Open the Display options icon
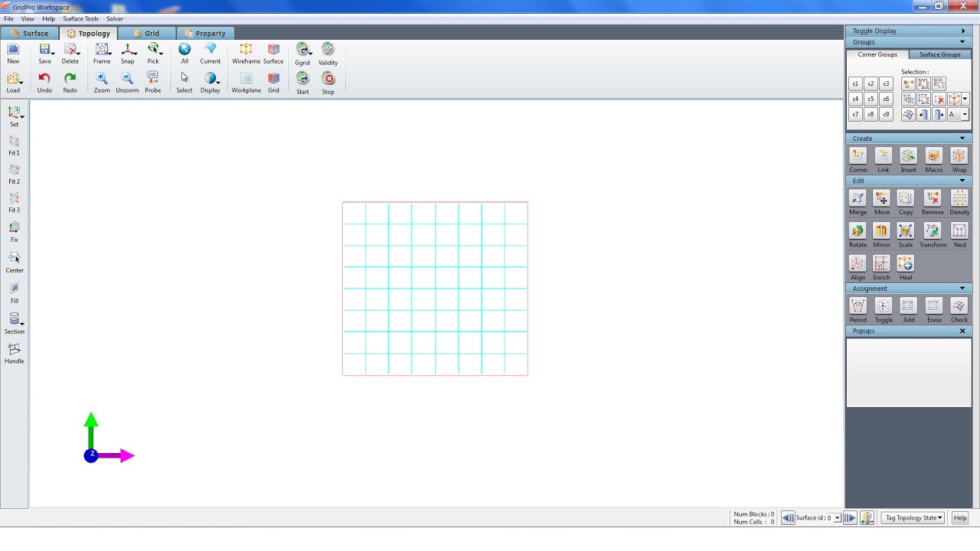The image size is (980, 551). (x=211, y=78)
